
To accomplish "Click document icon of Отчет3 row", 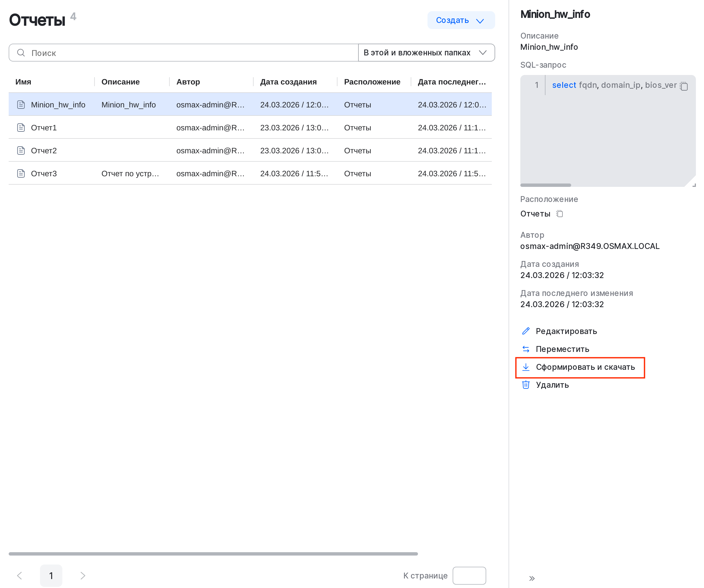I will click(21, 173).
